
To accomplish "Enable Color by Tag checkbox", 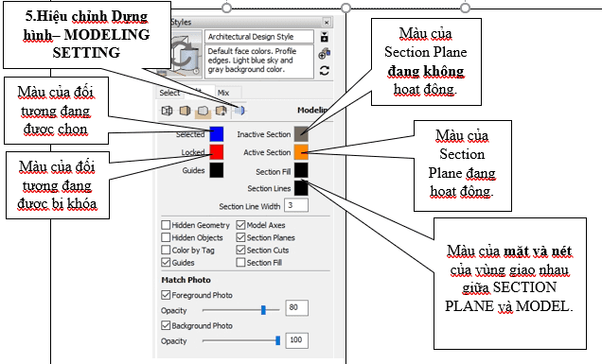I will pos(166,251).
